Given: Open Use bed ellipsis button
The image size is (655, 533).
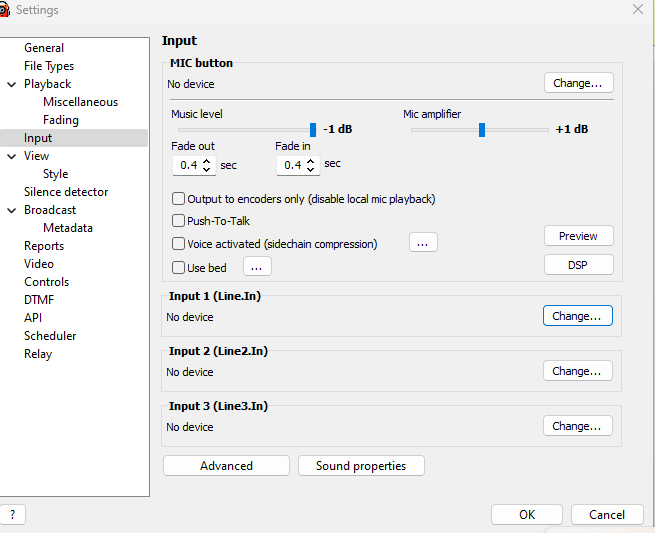Looking at the screenshot, I should click(257, 267).
